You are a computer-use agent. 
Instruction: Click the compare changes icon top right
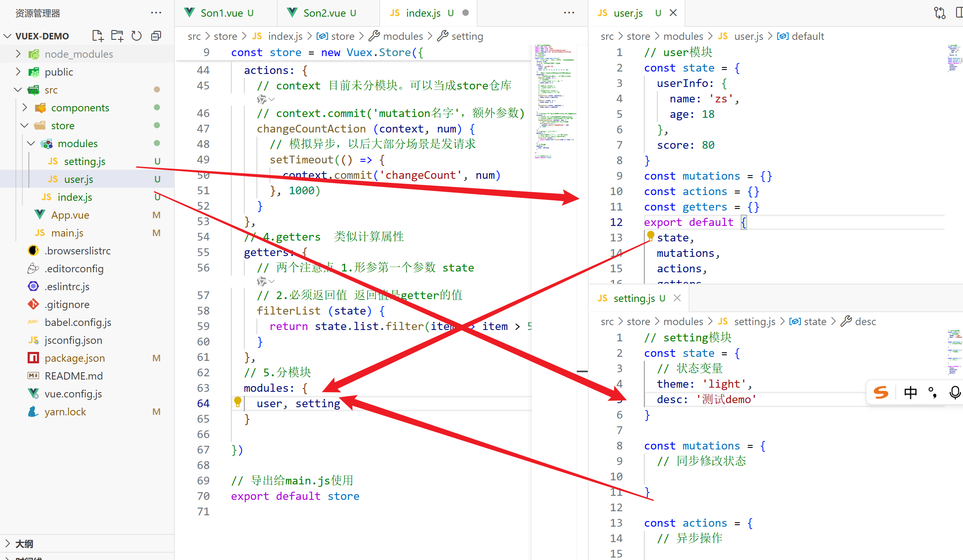(939, 13)
